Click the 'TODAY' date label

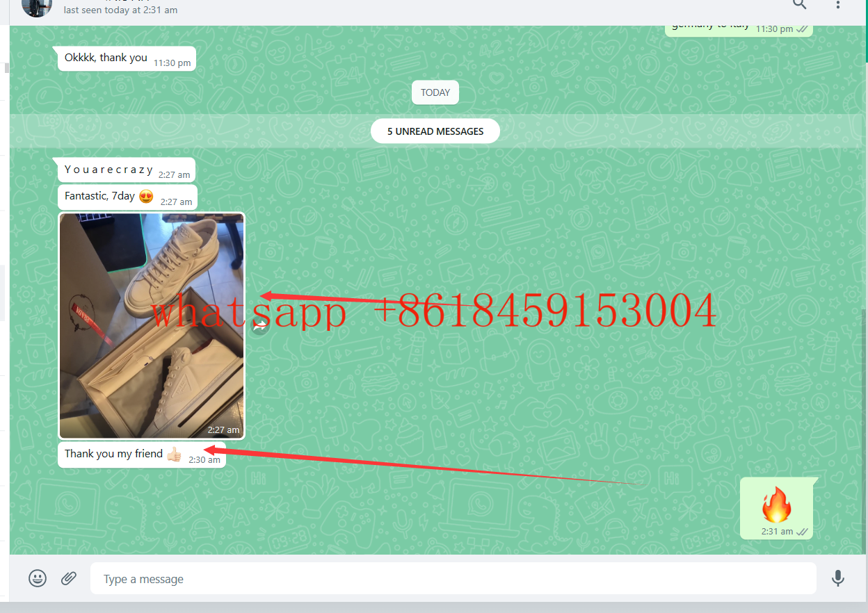tap(435, 92)
